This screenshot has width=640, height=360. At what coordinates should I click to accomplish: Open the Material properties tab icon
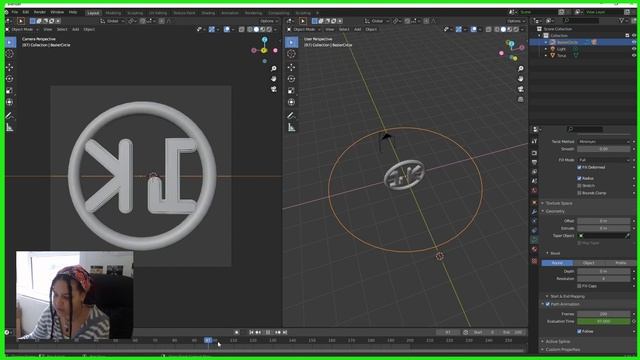(x=534, y=249)
